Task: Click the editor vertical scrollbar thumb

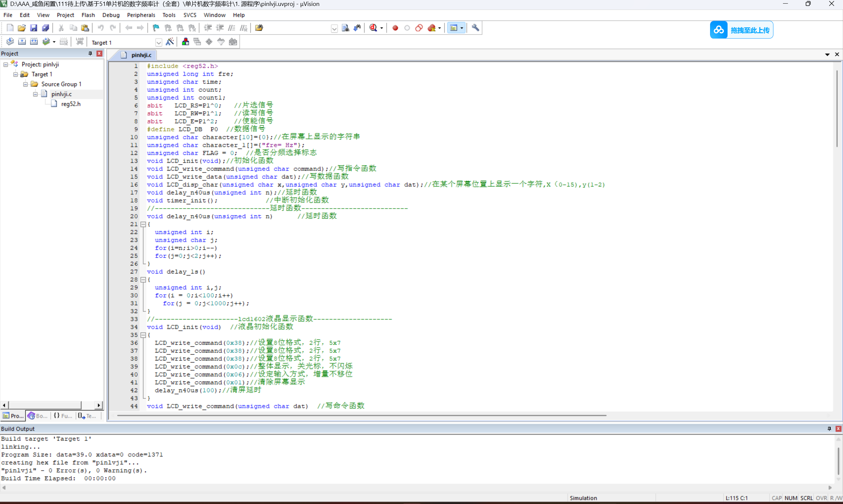Action: [x=837, y=109]
